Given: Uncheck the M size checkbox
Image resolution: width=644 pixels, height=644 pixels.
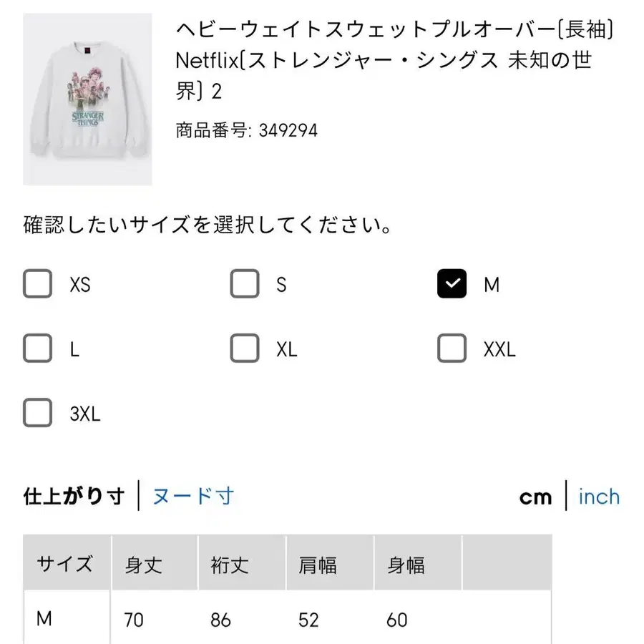Looking at the screenshot, I should tap(452, 284).
